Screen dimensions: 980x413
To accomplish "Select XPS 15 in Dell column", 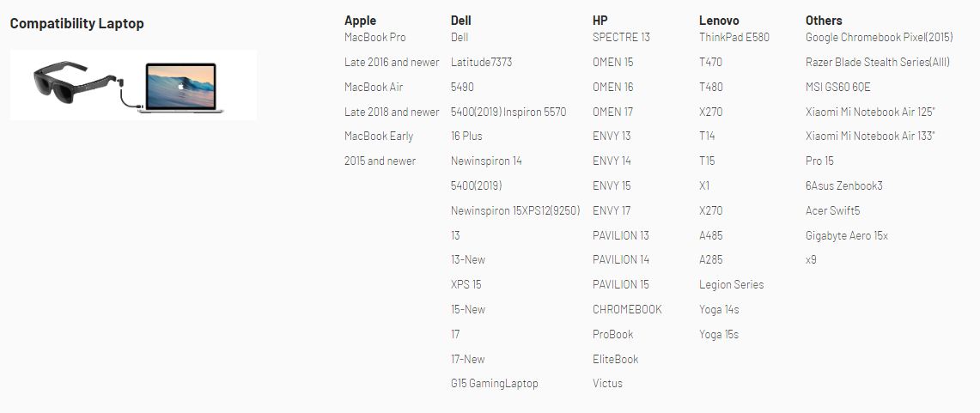I will pyautogui.click(x=466, y=284).
